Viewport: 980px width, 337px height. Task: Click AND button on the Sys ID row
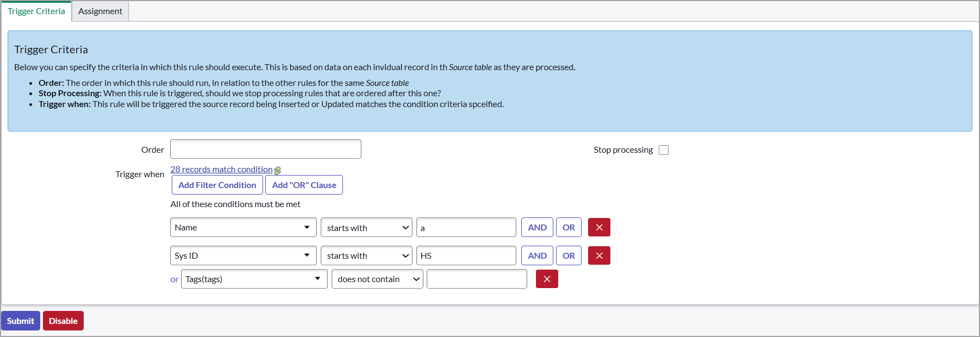pos(537,255)
